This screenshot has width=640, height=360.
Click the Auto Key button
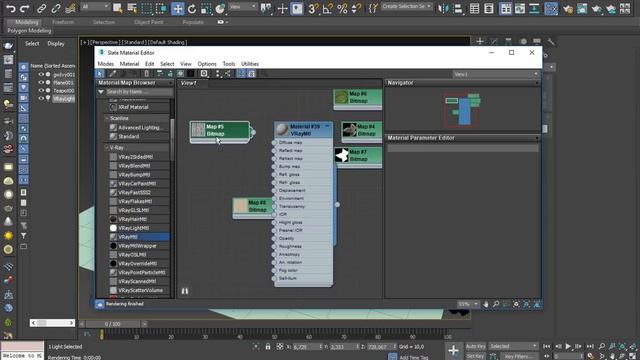coord(476,347)
